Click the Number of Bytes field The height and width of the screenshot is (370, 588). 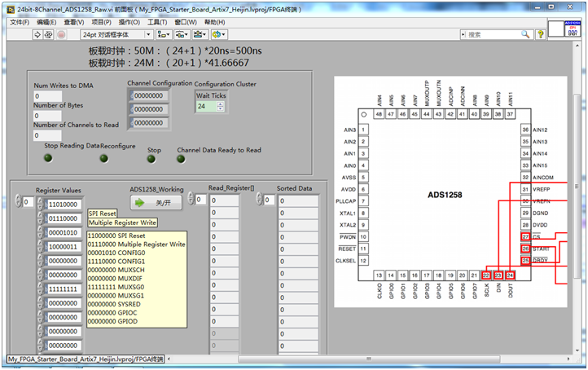pos(47,116)
